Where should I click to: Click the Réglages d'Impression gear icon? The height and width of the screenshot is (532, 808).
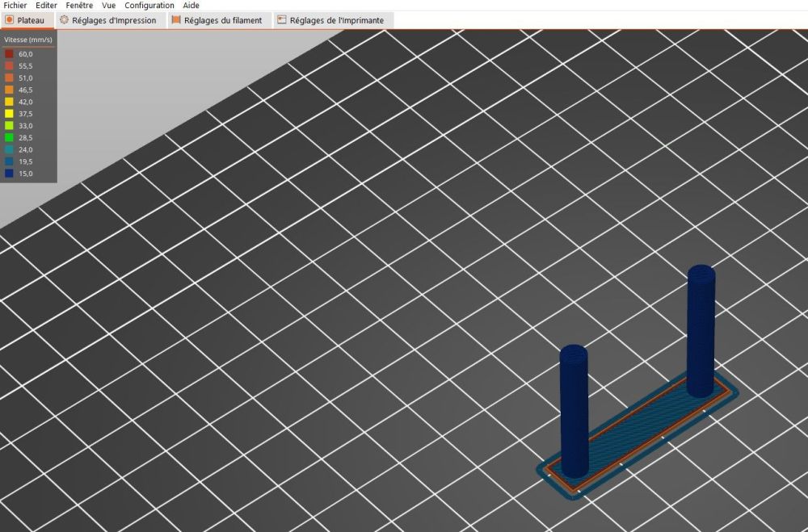coord(64,19)
